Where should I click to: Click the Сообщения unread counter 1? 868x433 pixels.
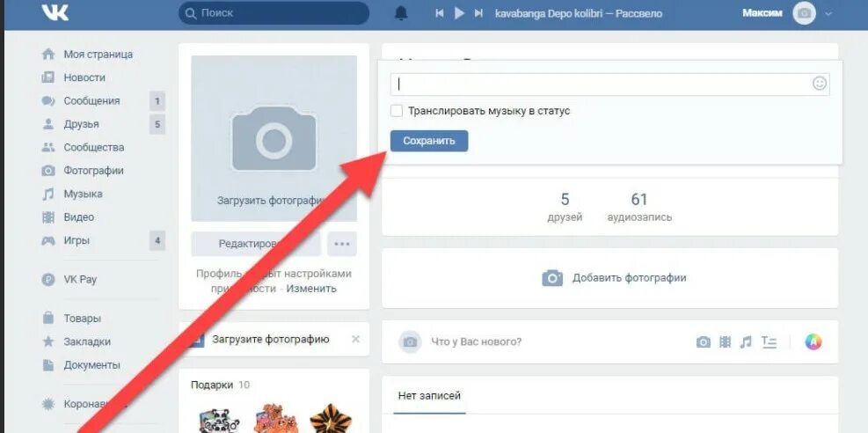tap(157, 101)
